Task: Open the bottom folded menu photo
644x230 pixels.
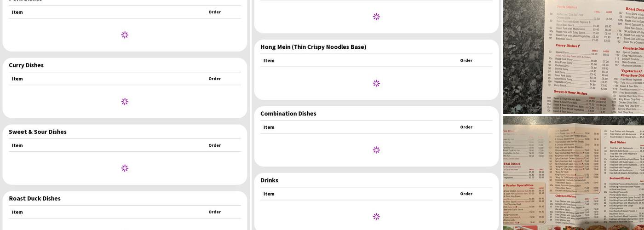Action: (573, 173)
